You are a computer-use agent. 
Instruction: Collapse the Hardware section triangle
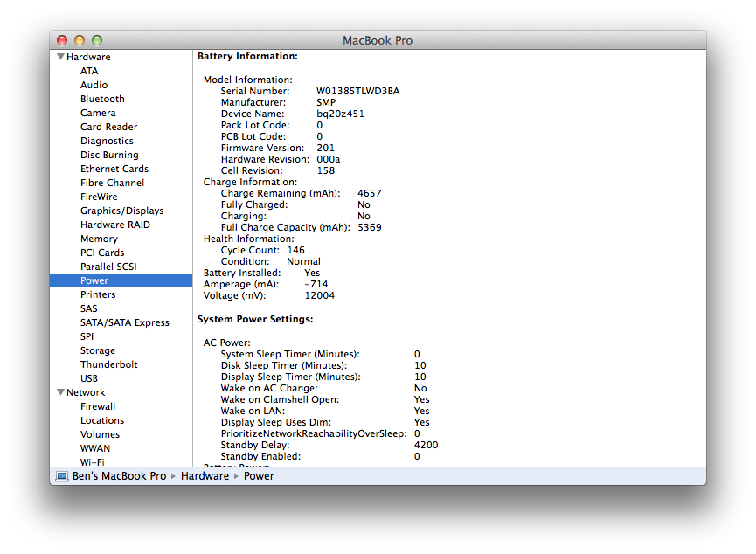pyautogui.click(x=61, y=57)
